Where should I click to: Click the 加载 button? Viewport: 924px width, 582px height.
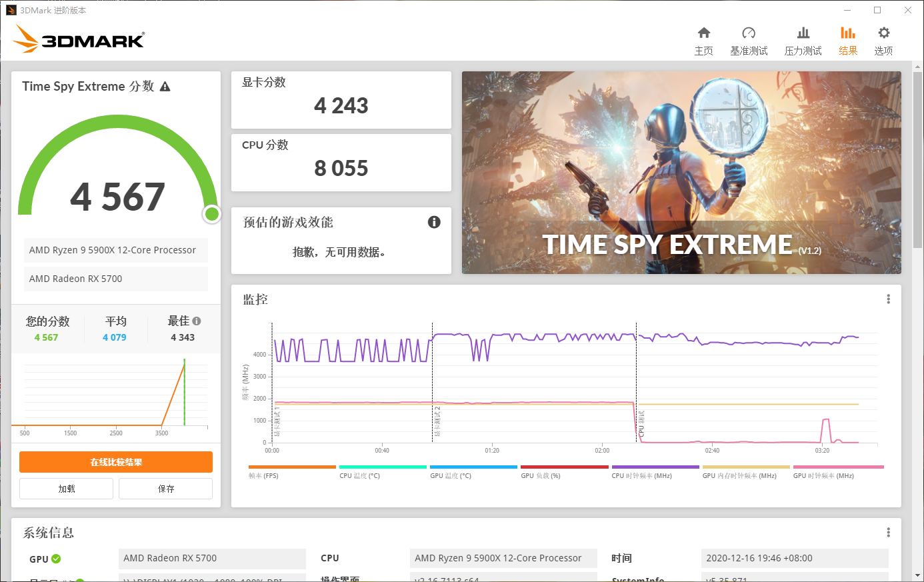coord(66,489)
